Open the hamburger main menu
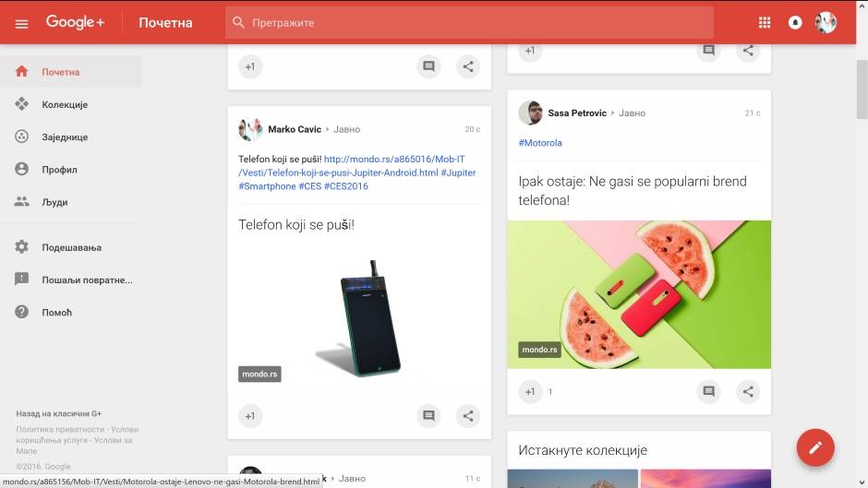The height and width of the screenshot is (488, 868). pyautogui.click(x=21, y=23)
